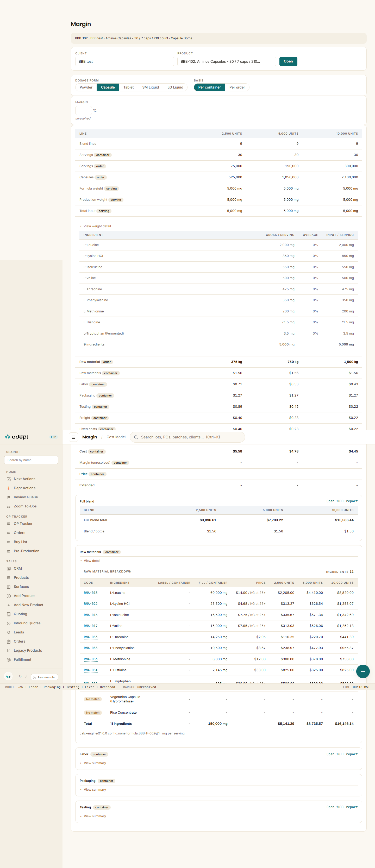Click the Surfaces grid icon
375x868 pixels.
tap(9, 587)
